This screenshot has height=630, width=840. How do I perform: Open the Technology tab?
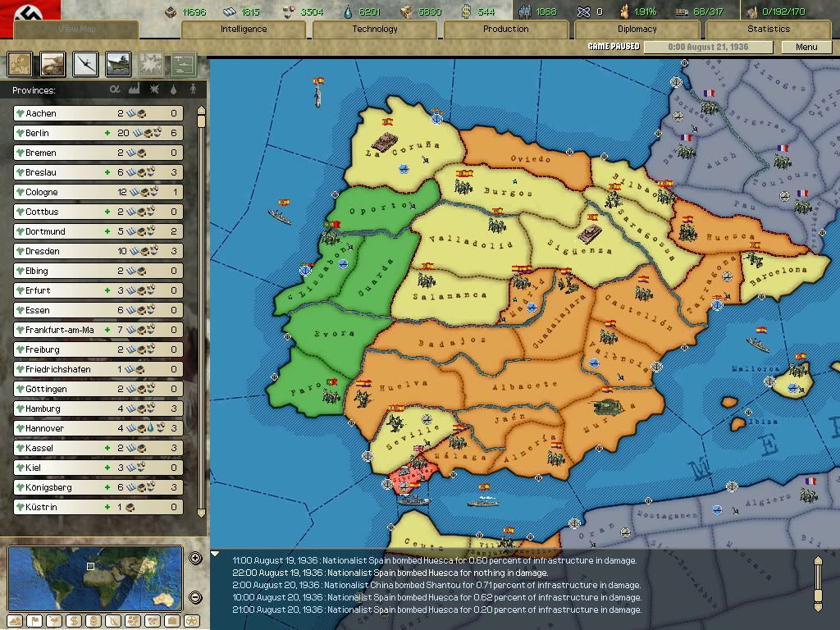(375, 29)
